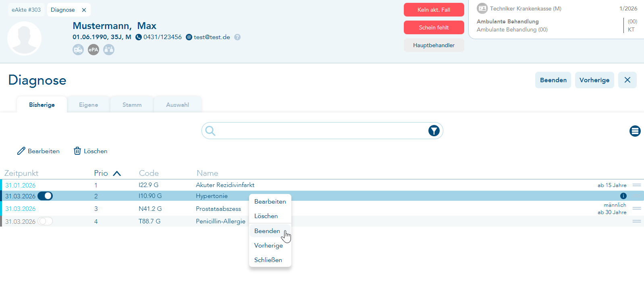Select Beenden in the context menu
Viewport: 644px width, 281px height.
tap(267, 231)
